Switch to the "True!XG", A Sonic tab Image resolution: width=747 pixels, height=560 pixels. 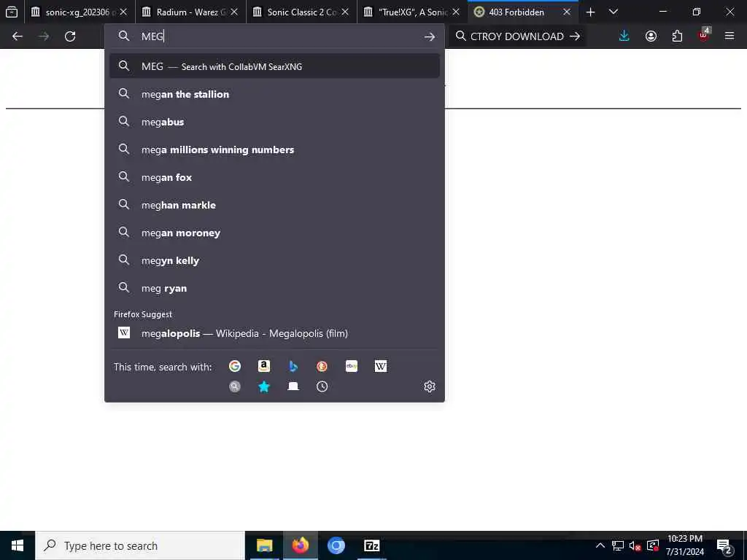(x=413, y=12)
